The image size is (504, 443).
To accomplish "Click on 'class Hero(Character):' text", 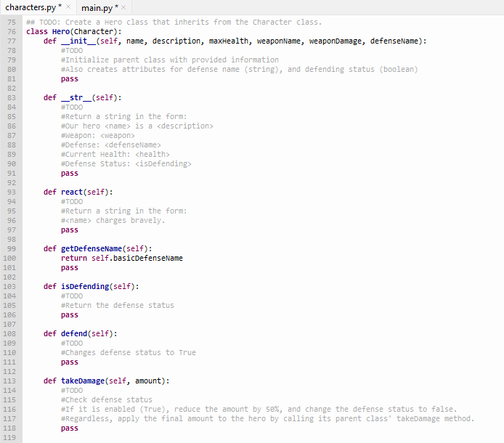I will tap(74, 31).
